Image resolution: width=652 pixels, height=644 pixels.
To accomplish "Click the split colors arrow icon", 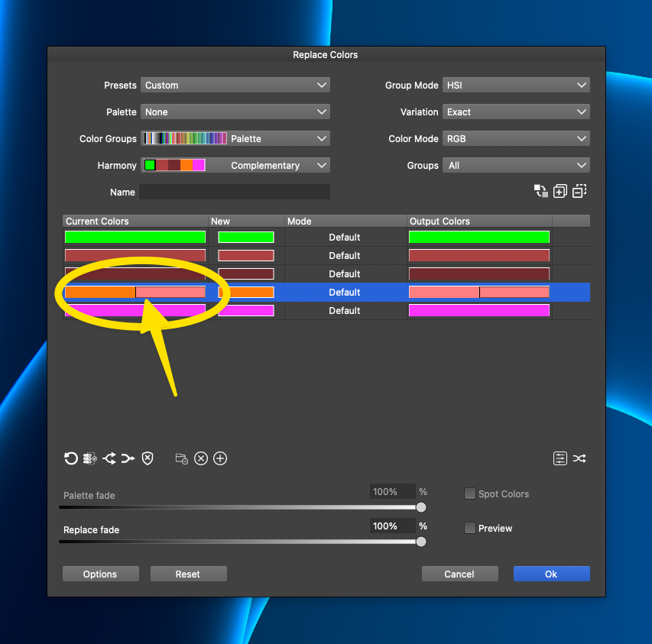I will [x=109, y=458].
